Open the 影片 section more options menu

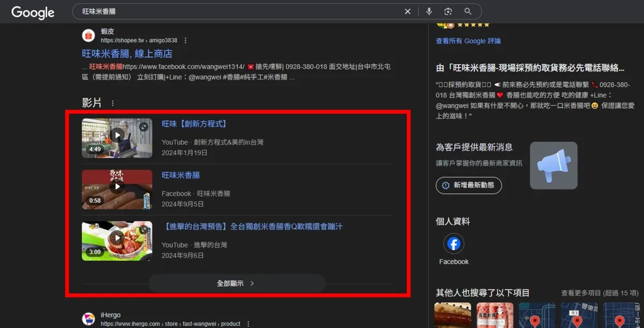[113, 103]
